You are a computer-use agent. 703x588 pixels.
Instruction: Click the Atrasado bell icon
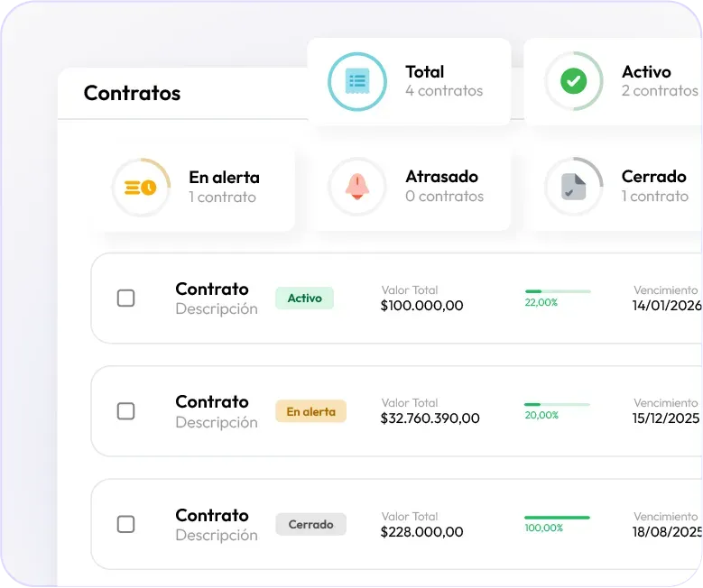(356, 187)
